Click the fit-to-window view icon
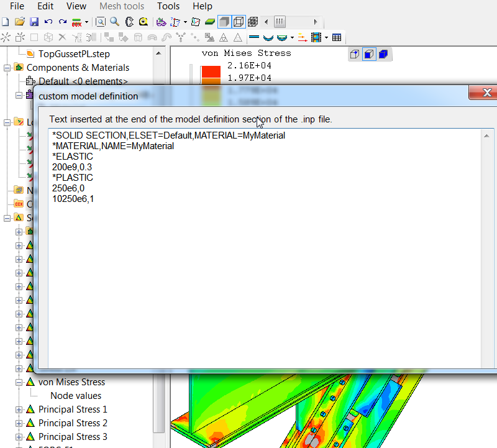 coord(101,22)
